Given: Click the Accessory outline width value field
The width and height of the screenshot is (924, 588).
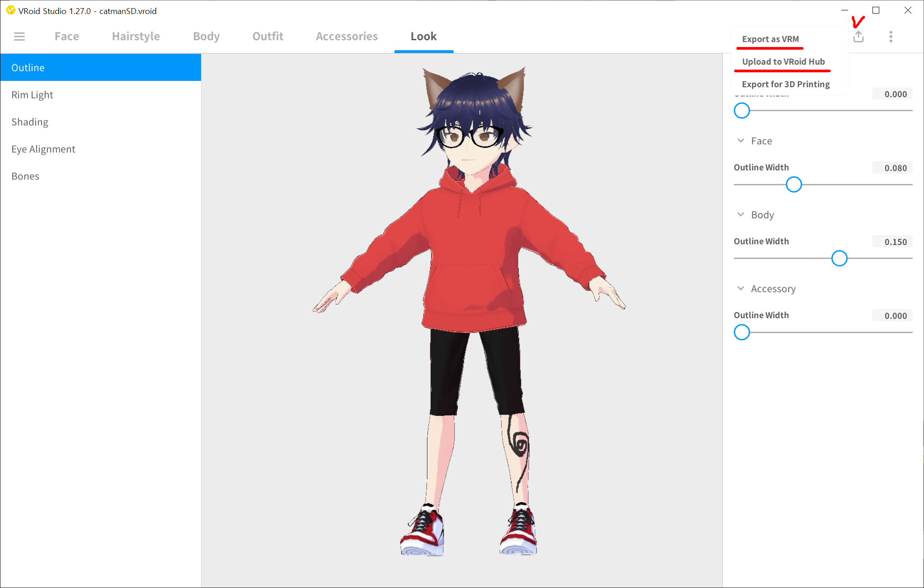Looking at the screenshot, I should [x=892, y=315].
